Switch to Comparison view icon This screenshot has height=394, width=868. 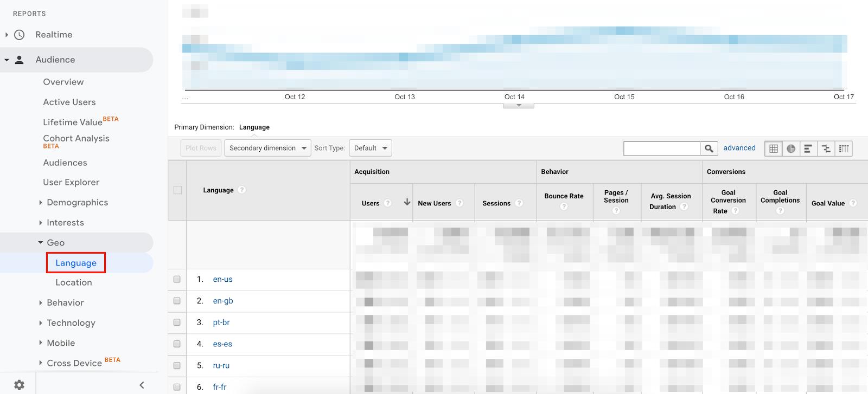tap(826, 148)
